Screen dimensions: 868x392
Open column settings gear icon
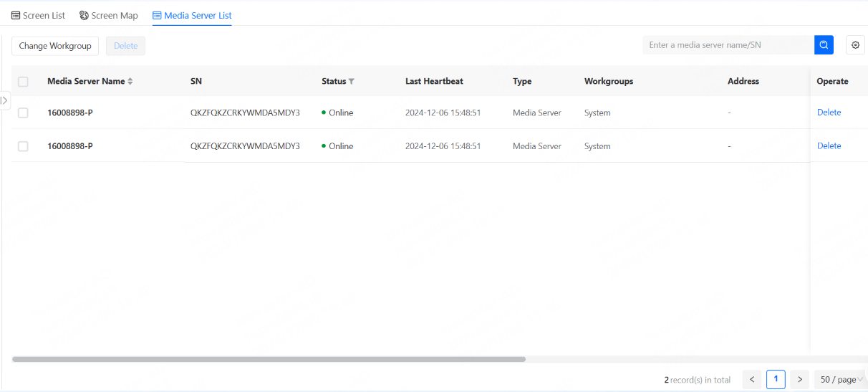[855, 45]
